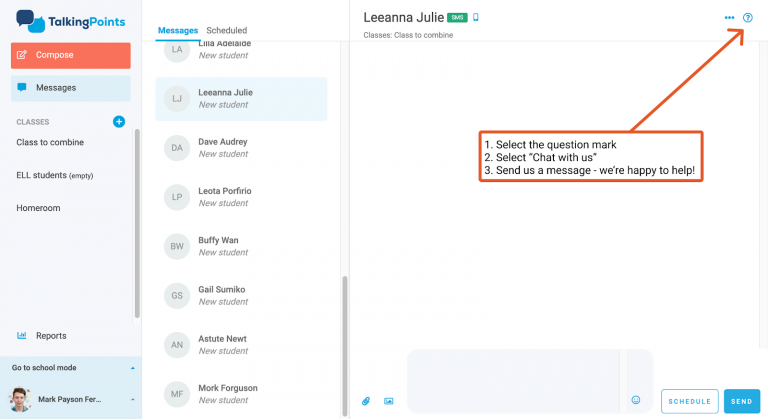Open the Mork Forguson conversation
Viewport: 768px width, 419px height.
pyautogui.click(x=241, y=394)
